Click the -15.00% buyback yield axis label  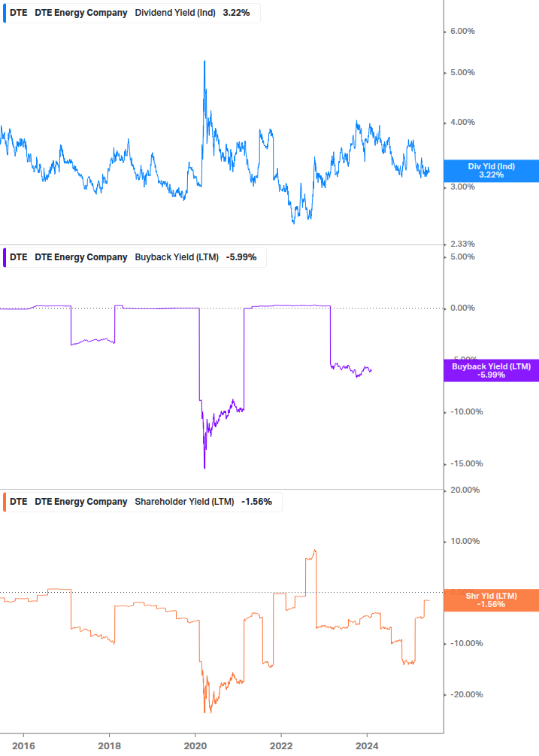(x=466, y=464)
